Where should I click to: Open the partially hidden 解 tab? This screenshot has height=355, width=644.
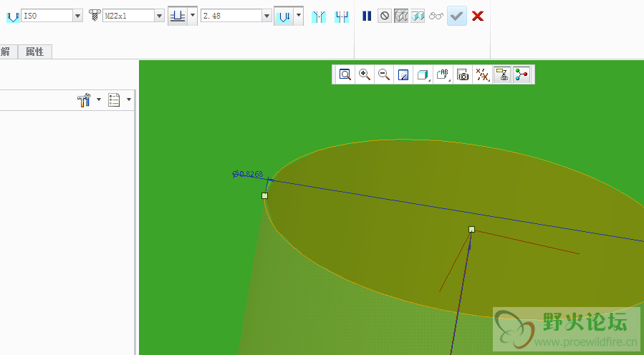pyautogui.click(x=8, y=52)
